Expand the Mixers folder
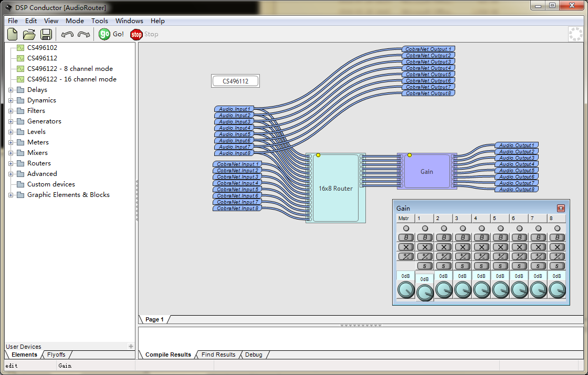Image resolution: width=588 pixels, height=375 pixels. (x=11, y=153)
